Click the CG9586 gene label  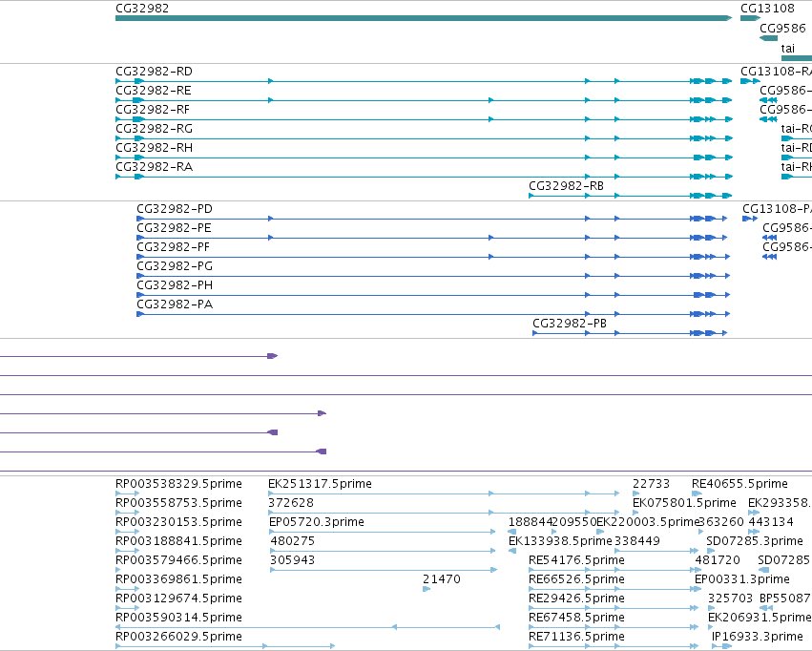782,28
